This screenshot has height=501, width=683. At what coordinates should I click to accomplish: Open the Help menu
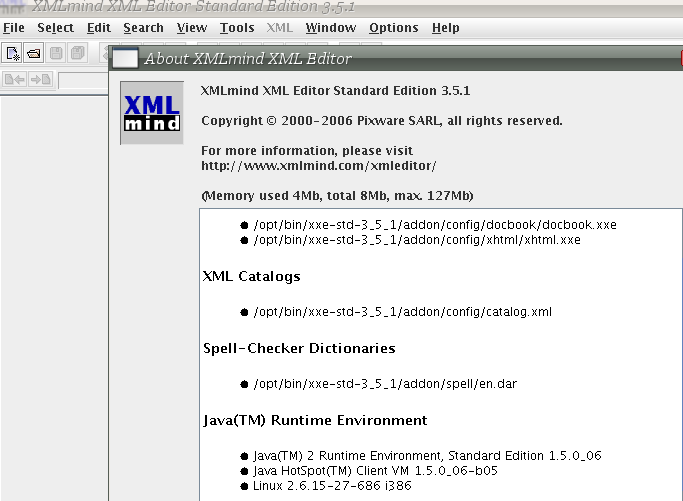pyautogui.click(x=445, y=28)
